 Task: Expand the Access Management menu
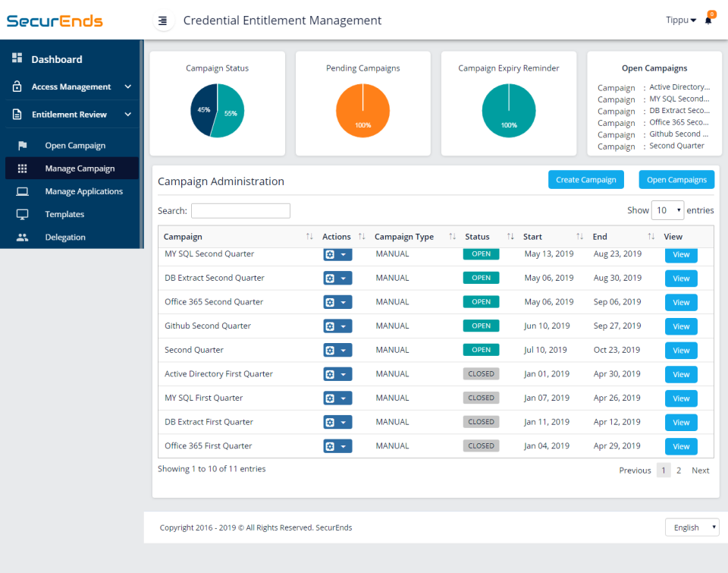(71, 87)
